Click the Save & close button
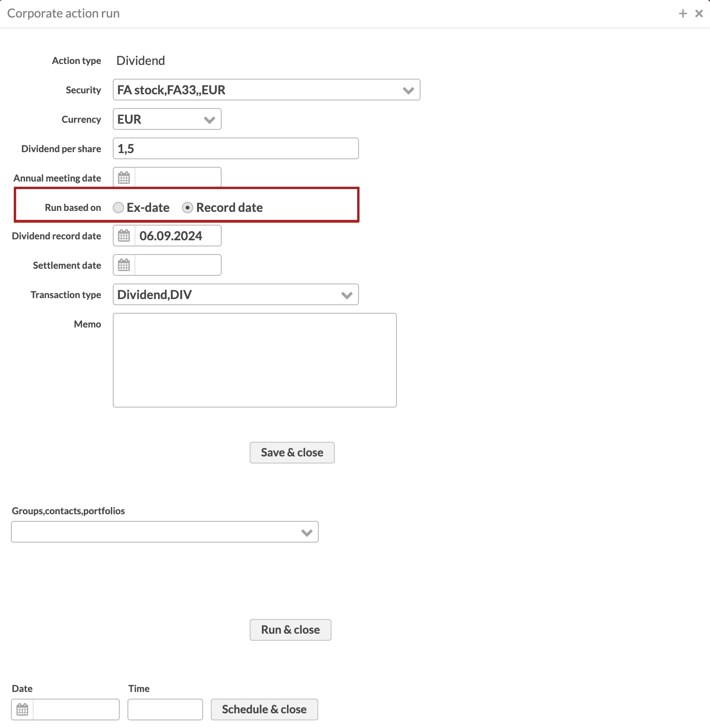Image resolution: width=710 pixels, height=728 pixels. [292, 453]
